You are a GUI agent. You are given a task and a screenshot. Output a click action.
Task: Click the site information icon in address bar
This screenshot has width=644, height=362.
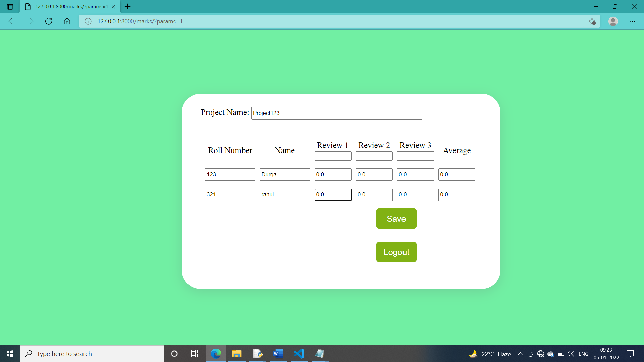point(88,21)
